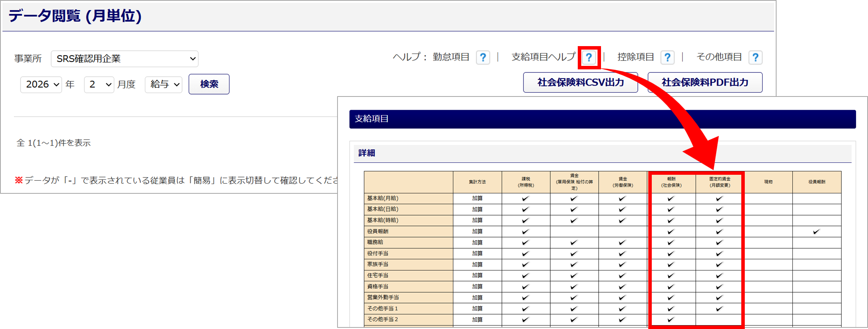Click the 役員報酬 column checkmark in 役員報酬 row

(x=816, y=232)
